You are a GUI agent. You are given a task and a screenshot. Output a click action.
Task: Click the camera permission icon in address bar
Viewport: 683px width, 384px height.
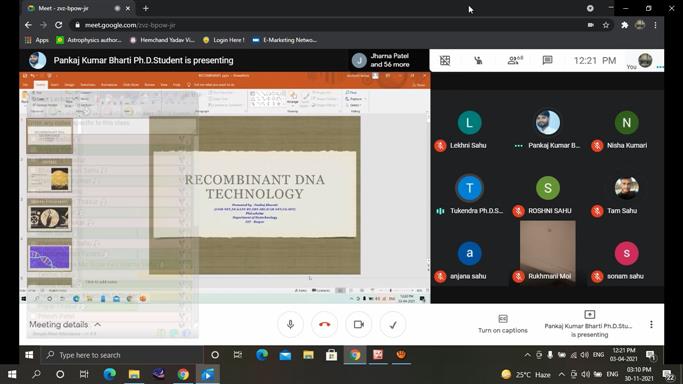pyautogui.click(x=591, y=25)
